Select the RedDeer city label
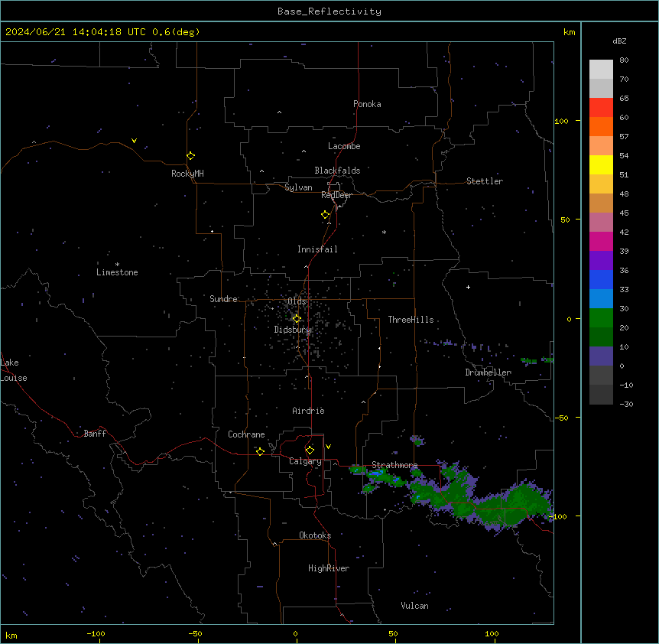The width and height of the screenshot is (659, 644). pos(336,195)
